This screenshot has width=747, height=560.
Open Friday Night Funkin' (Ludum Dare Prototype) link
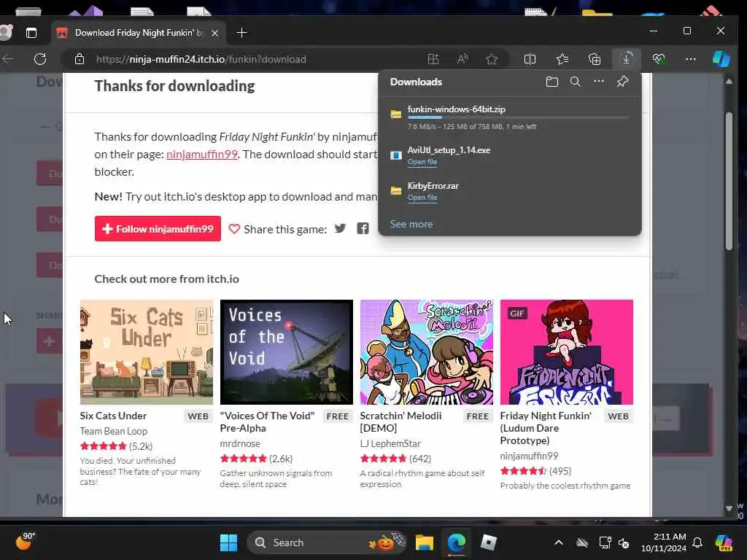tap(546, 428)
